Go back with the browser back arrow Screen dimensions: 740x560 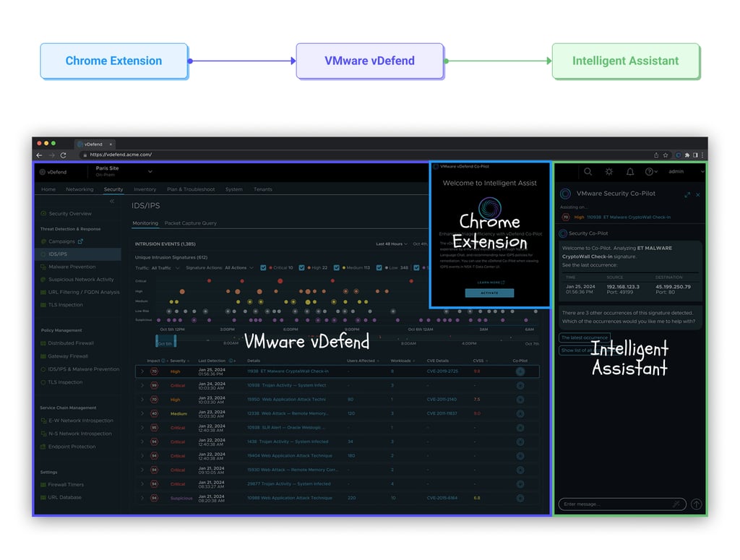40,155
